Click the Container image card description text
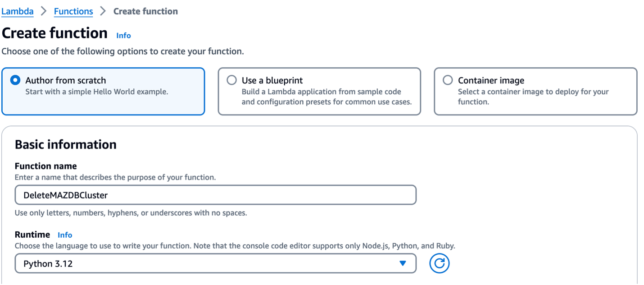The width and height of the screenshot is (644, 285). click(533, 97)
